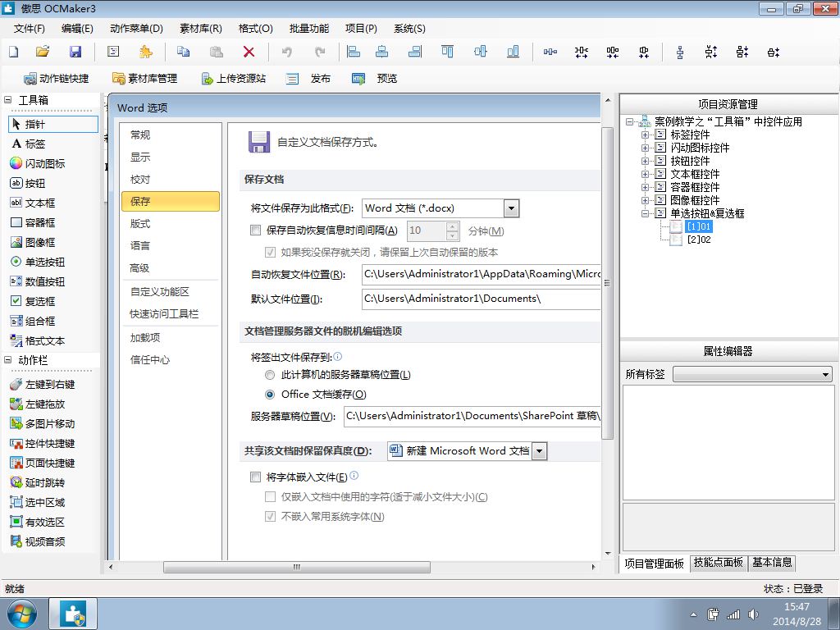Click the 默认文件位置 path field
This screenshot has height=630, width=840.
481,299
